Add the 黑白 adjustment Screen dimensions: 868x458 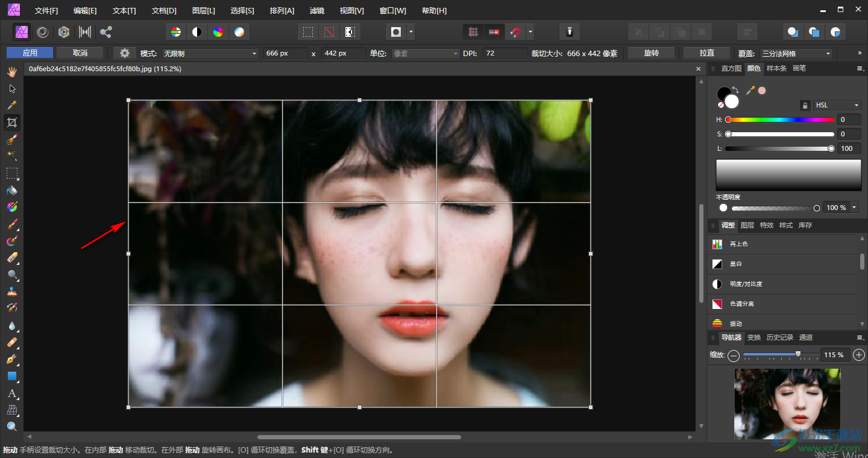782,264
